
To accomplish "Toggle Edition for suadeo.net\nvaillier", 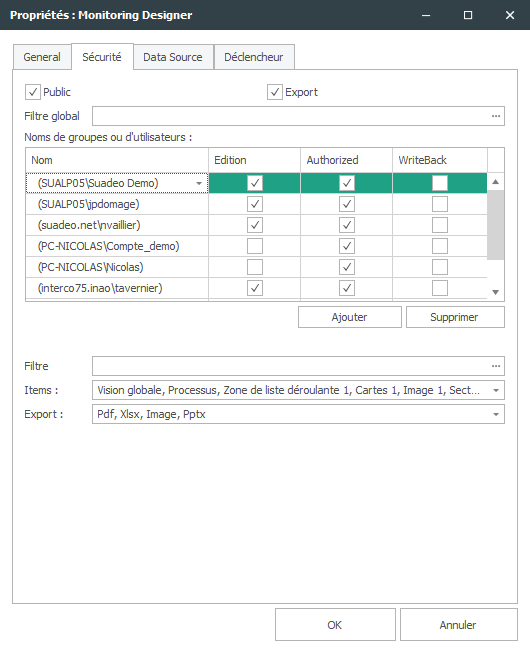I will tap(255, 225).
